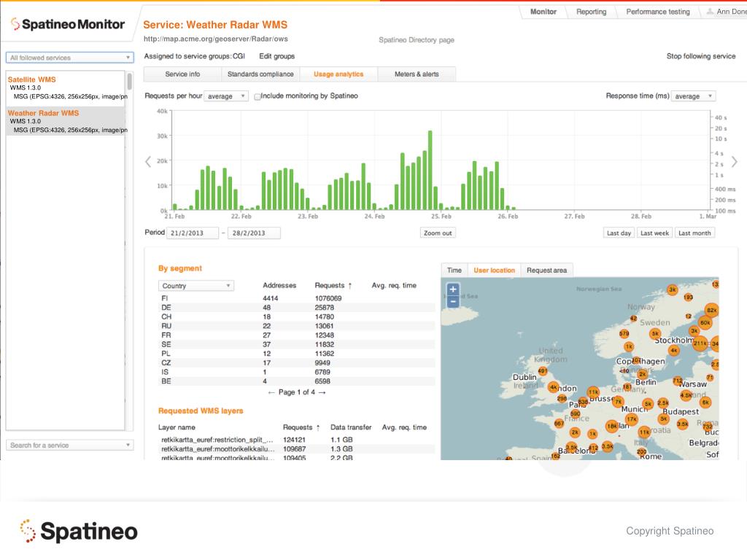Click the Data transfer column header
This screenshot has height=560, width=747.
coord(351,427)
